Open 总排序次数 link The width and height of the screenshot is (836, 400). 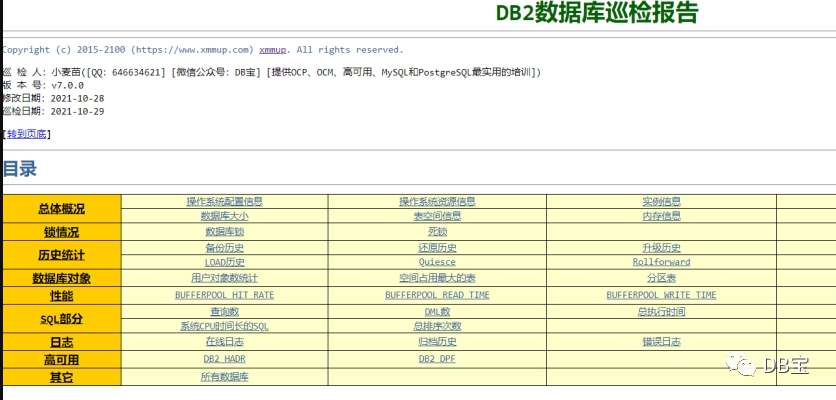tap(437, 326)
